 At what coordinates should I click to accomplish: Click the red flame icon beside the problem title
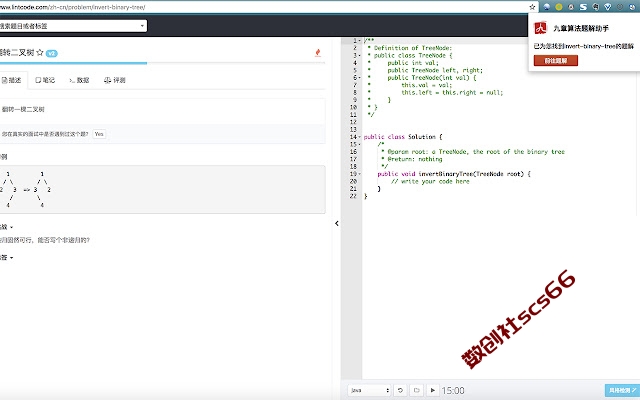click(x=318, y=52)
